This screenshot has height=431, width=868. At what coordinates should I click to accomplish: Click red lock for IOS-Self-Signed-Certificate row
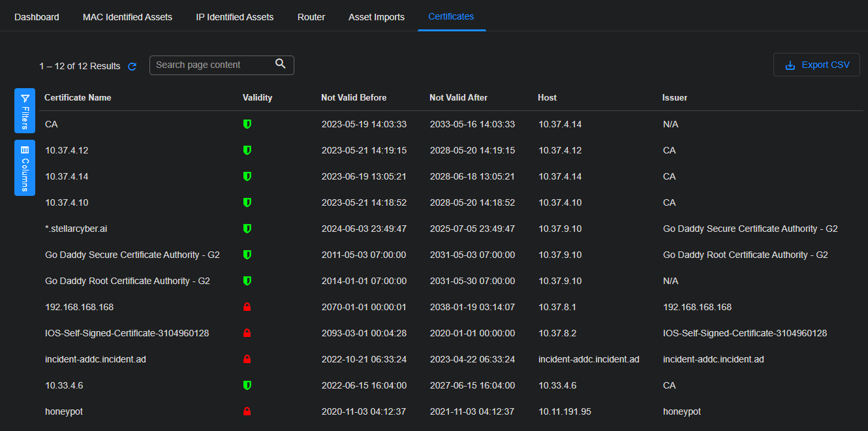247,333
